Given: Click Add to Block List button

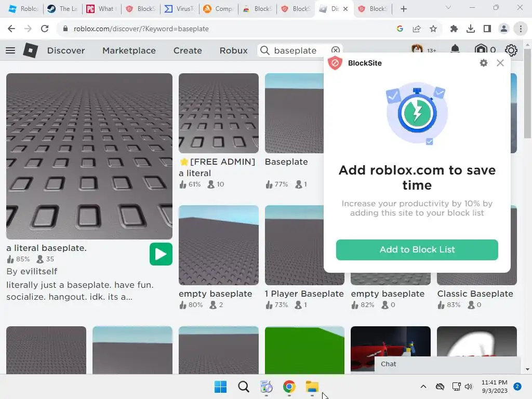Looking at the screenshot, I should [417, 250].
